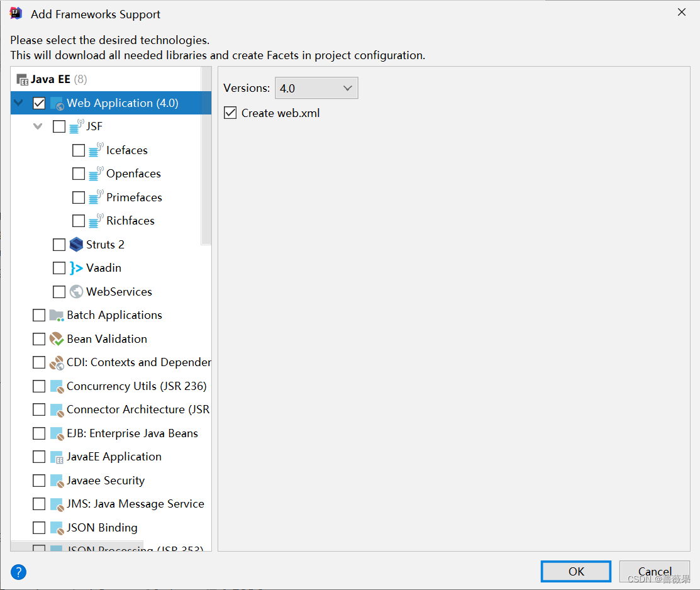The image size is (700, 590).
Task: Click the JSF framework icon
Action: coord(77,126)
